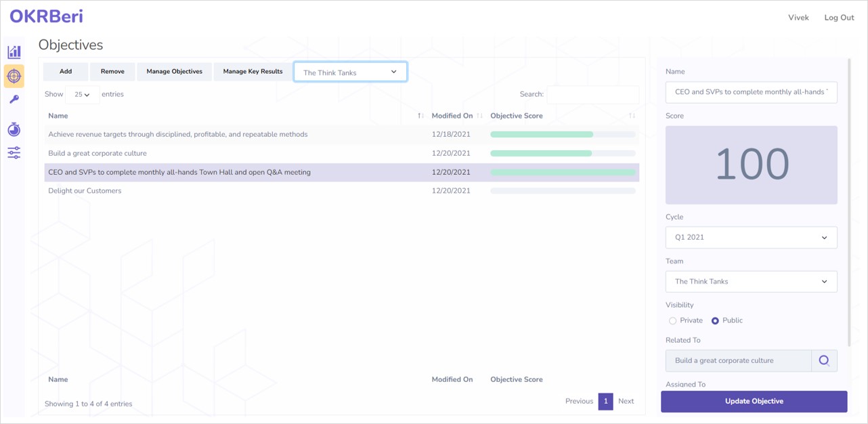The height and width of the screenshot is (424, 868).
Task: Select the objectives target icon in sidebar
Action: pyautogui.click(x=14, y=76)
